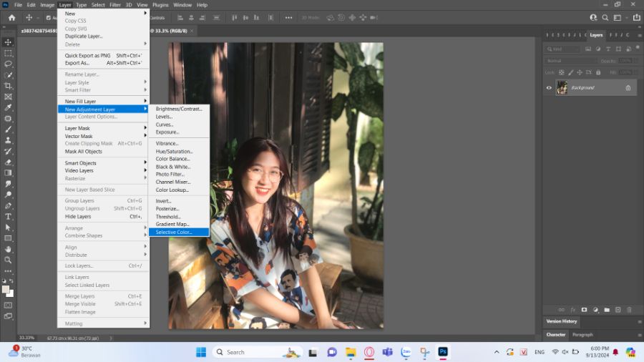The image size is (644, 362).
Task: Click the background color swatch
Action: coord(11,294)
